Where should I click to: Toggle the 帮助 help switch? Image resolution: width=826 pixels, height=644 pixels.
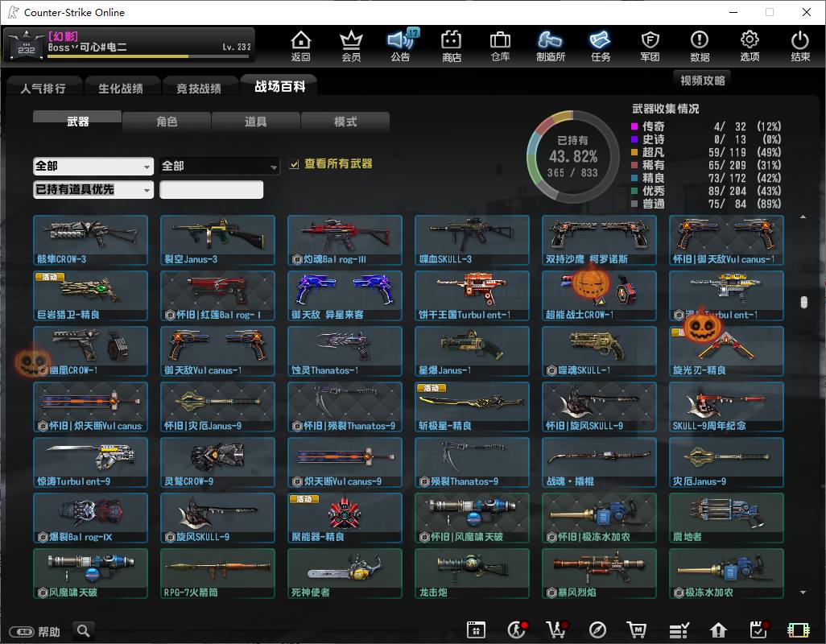point(22,631)
